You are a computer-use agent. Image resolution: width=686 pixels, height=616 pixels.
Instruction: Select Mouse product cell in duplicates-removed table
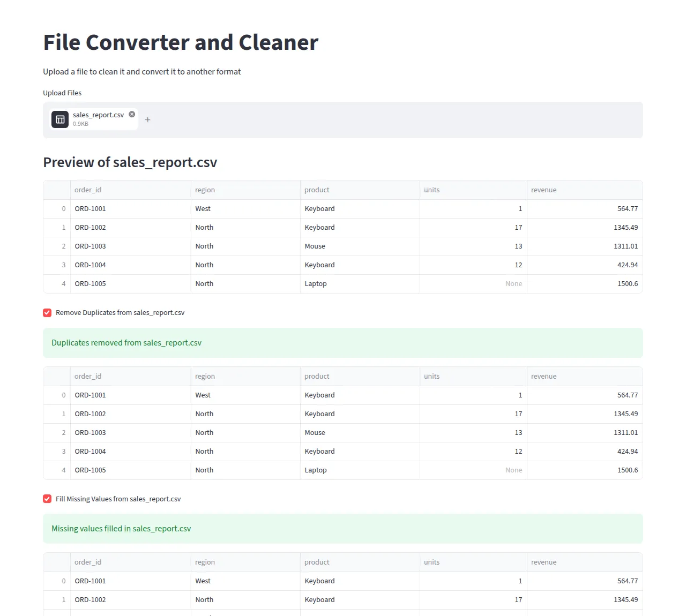point(360,433)
